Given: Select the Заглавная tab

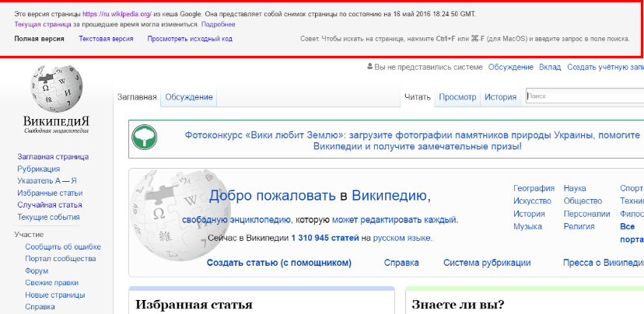Looking at the screenshot, I should 137,97.
